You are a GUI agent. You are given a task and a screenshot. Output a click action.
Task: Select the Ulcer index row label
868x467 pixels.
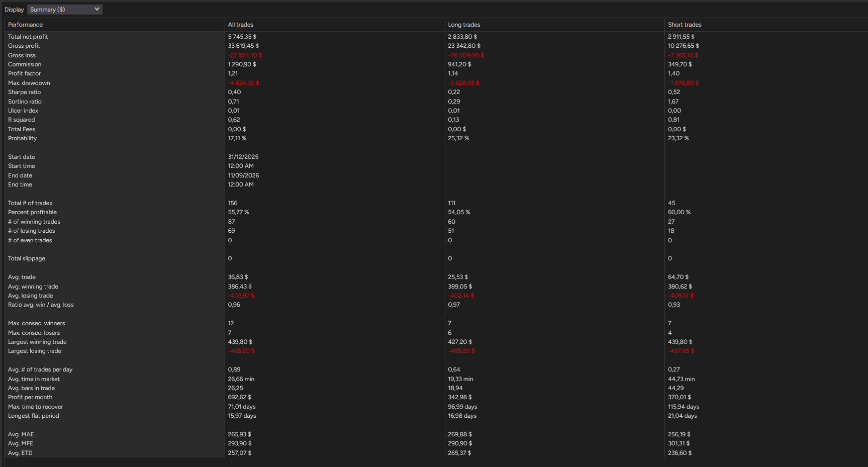[23, 111]
